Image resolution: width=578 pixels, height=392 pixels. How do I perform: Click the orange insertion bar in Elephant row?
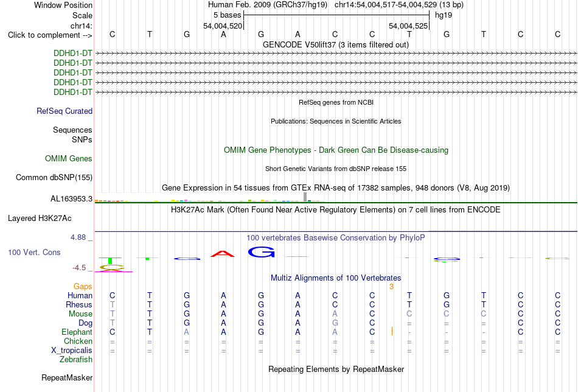pyautogui.click(x=392, y=331)
